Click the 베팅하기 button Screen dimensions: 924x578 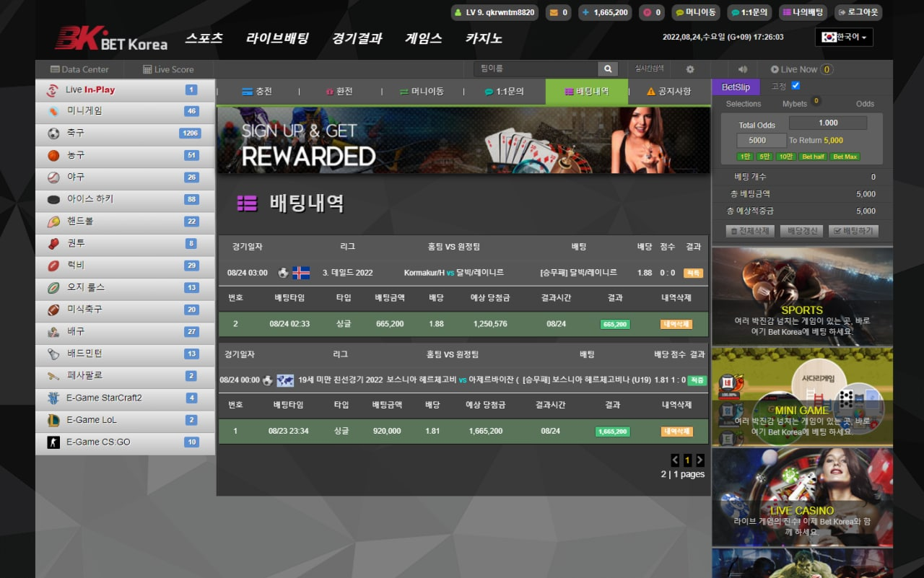(853, 231)
